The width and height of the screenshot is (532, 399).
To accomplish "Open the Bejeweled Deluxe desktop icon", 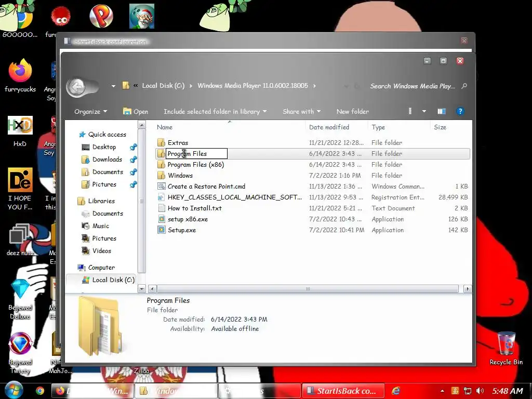I will click(x=20, y=299).
